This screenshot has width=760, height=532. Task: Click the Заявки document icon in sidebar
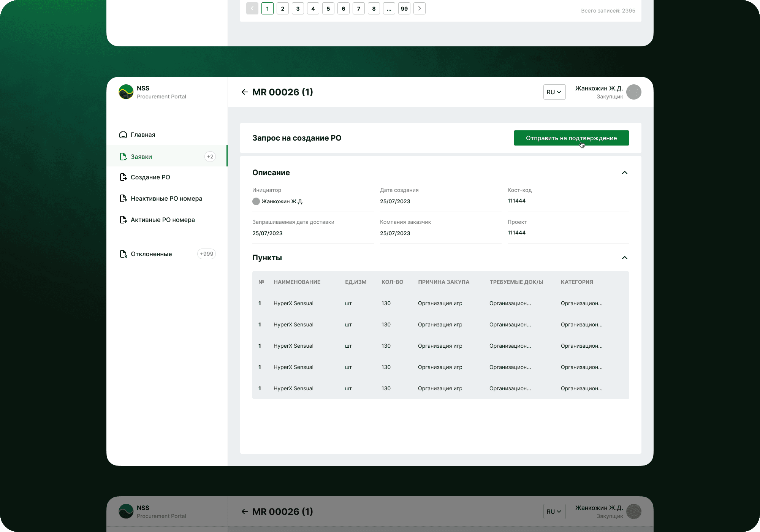[x=123, y=157]
